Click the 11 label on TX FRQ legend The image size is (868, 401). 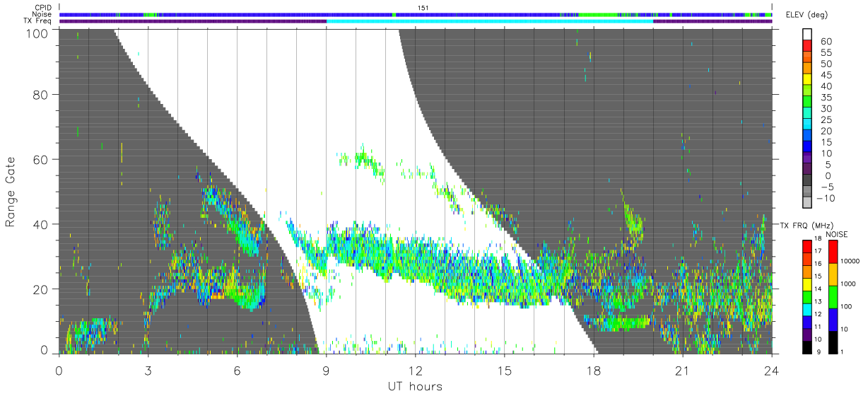tap(817, 327)
